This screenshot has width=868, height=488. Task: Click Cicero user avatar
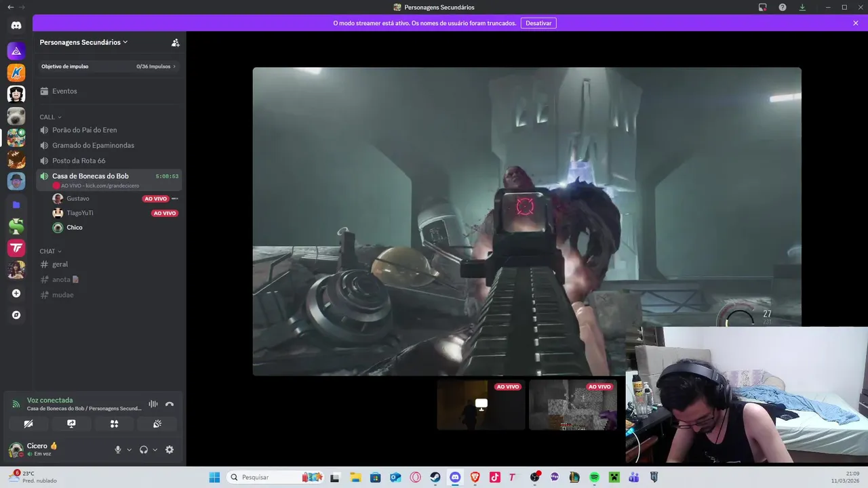pos(15,449)
